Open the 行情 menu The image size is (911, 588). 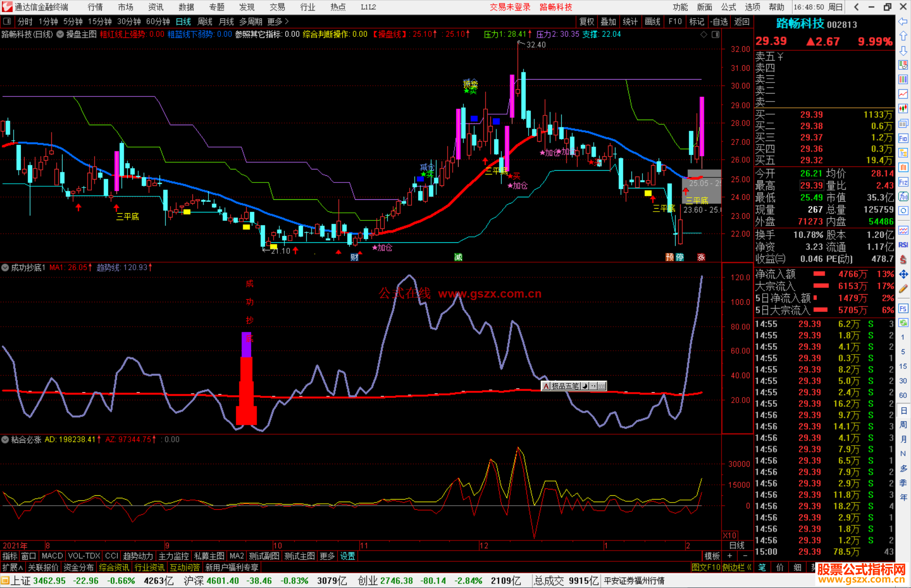click(95, 7)
